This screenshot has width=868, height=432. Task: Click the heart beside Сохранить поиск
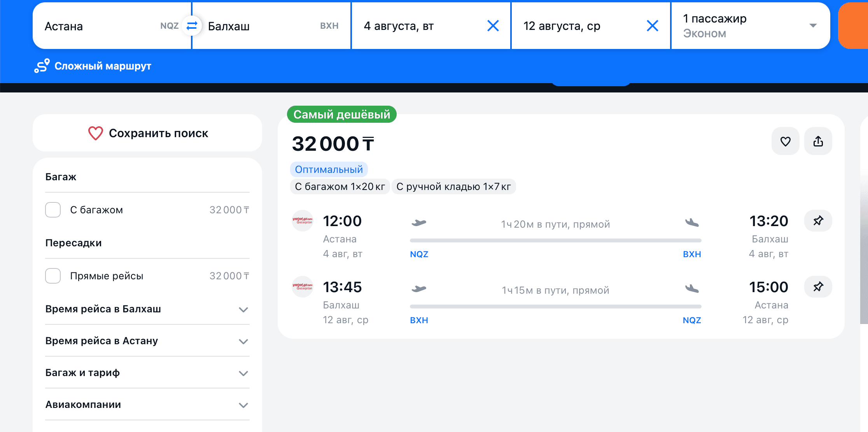(x=96, y=133)
